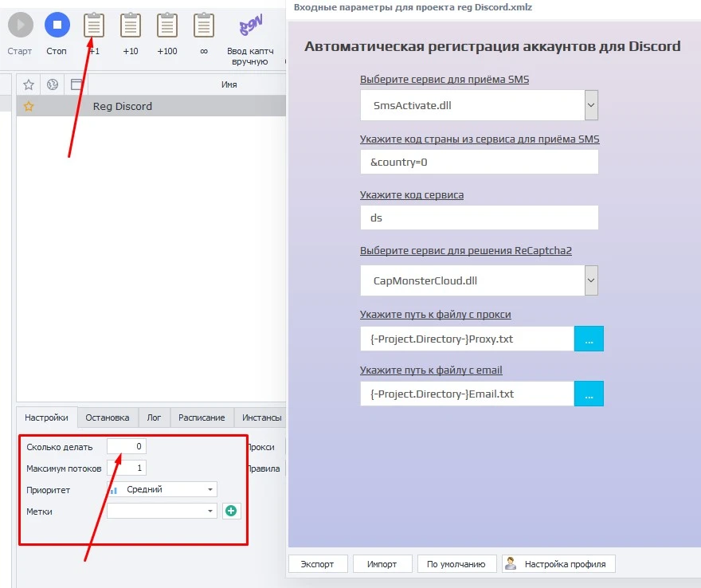The image size is (701, 588).
Task: Click Выберите сервис для решения ReCaptcha2 label
Action: click(x=466, y=250)
